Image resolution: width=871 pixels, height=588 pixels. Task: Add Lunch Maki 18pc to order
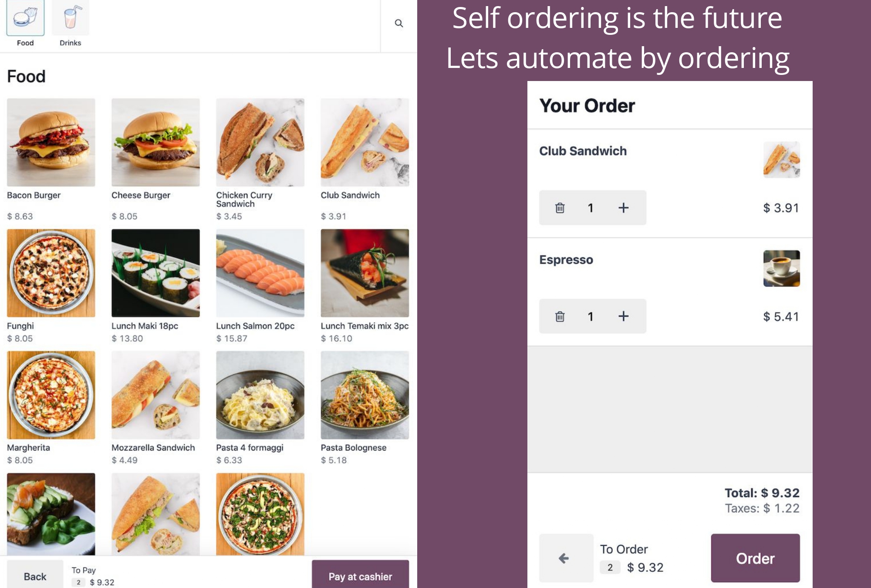[x=155, y=273]
